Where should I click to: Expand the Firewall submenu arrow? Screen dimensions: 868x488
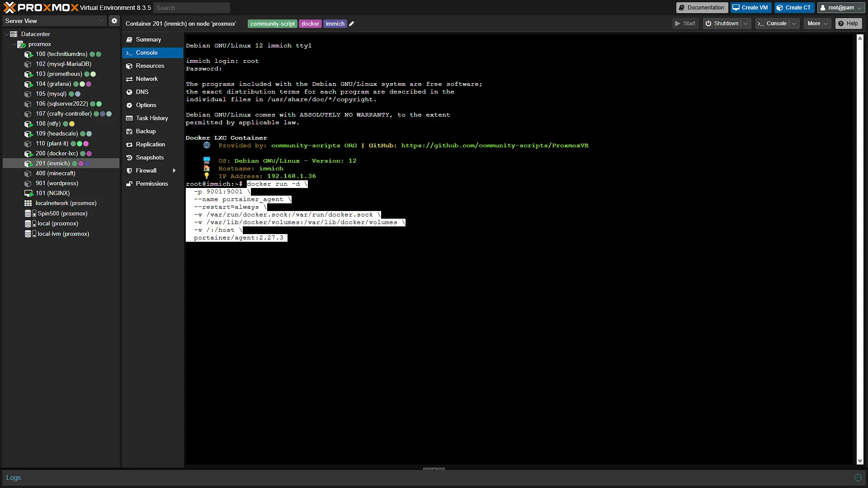click(x=174, y=170)
